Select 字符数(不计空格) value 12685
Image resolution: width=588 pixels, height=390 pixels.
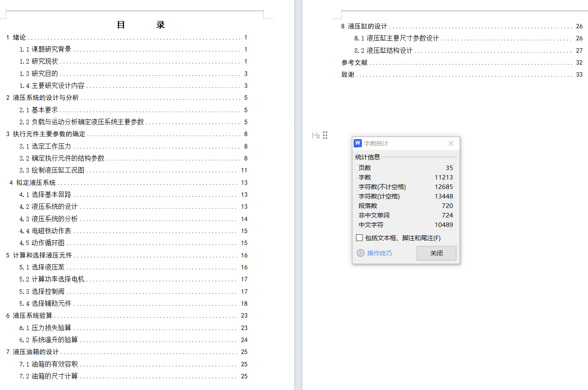pos(444,187)
